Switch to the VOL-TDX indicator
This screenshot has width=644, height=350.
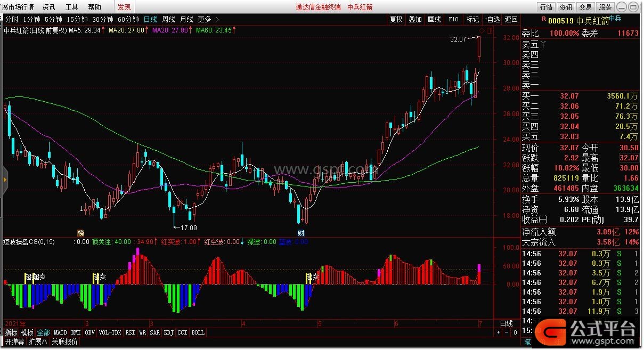[x=110, y=332]
